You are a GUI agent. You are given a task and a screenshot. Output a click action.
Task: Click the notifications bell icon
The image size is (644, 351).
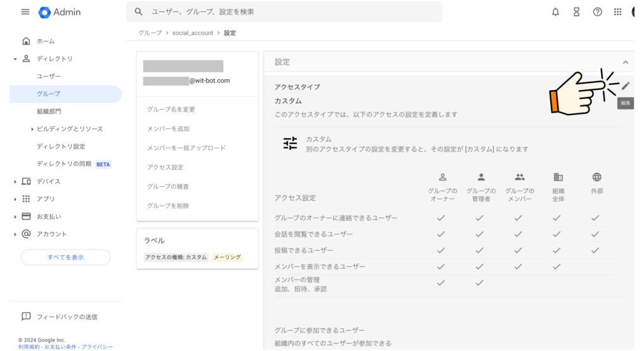coord(555,12)
